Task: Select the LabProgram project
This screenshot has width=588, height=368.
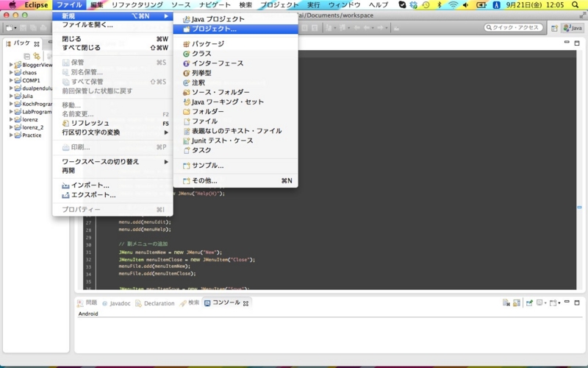Action: (x=37, y=112)
